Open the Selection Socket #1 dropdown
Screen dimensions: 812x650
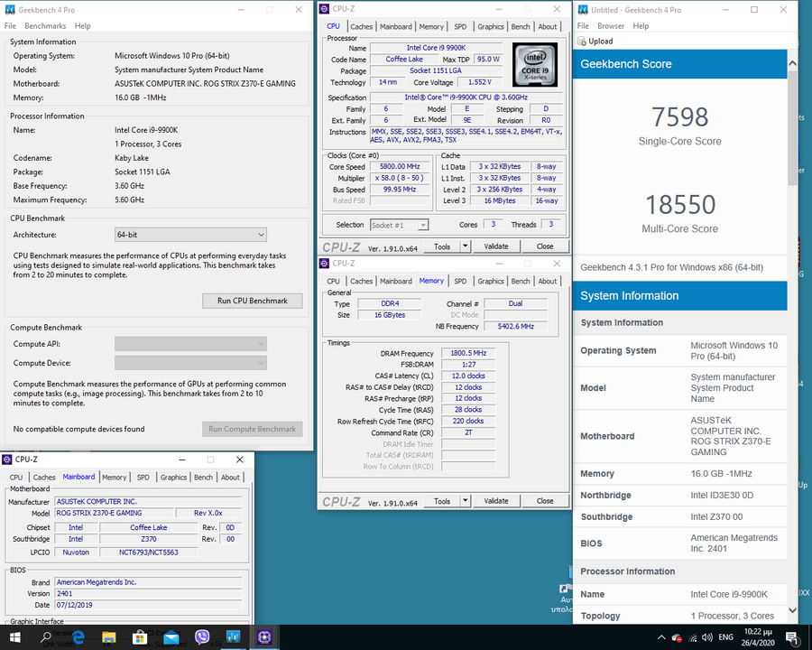(x=400, y=225)
